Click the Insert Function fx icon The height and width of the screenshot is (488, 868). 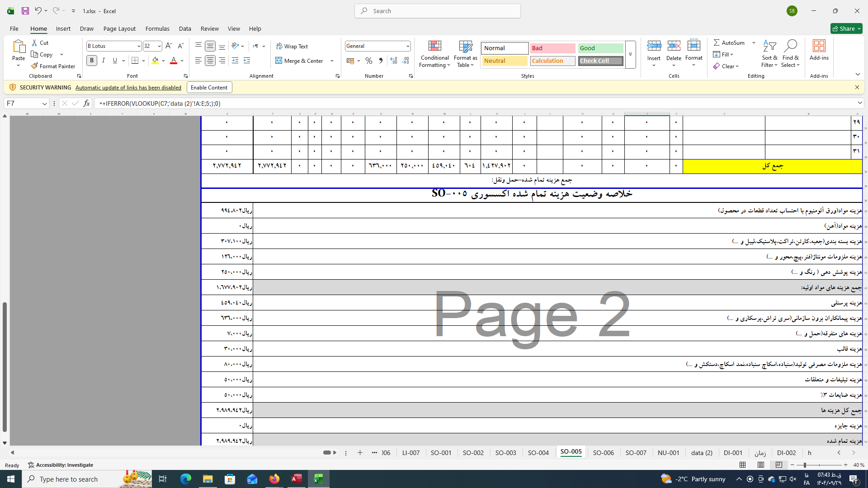click(86, 103)
